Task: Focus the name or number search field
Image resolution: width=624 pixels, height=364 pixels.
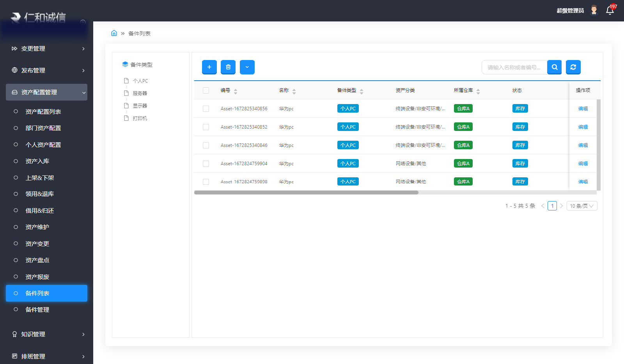Action: click(514, 67)
